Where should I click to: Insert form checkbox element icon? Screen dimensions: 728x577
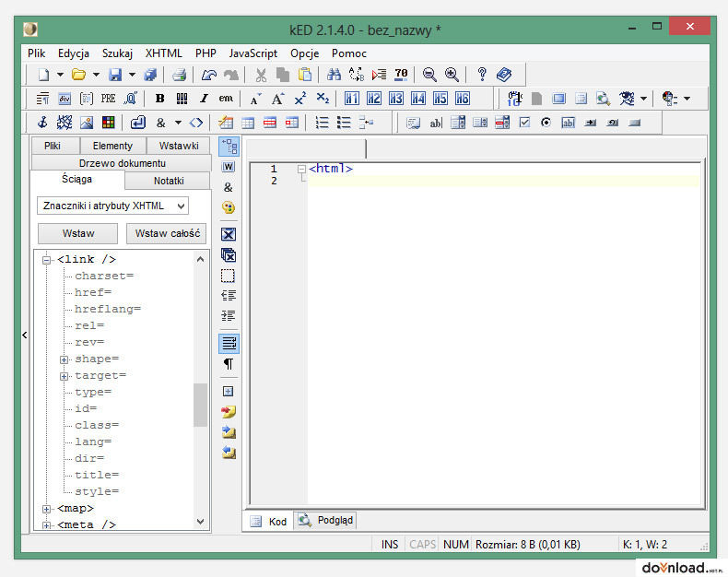coord(524,123)
